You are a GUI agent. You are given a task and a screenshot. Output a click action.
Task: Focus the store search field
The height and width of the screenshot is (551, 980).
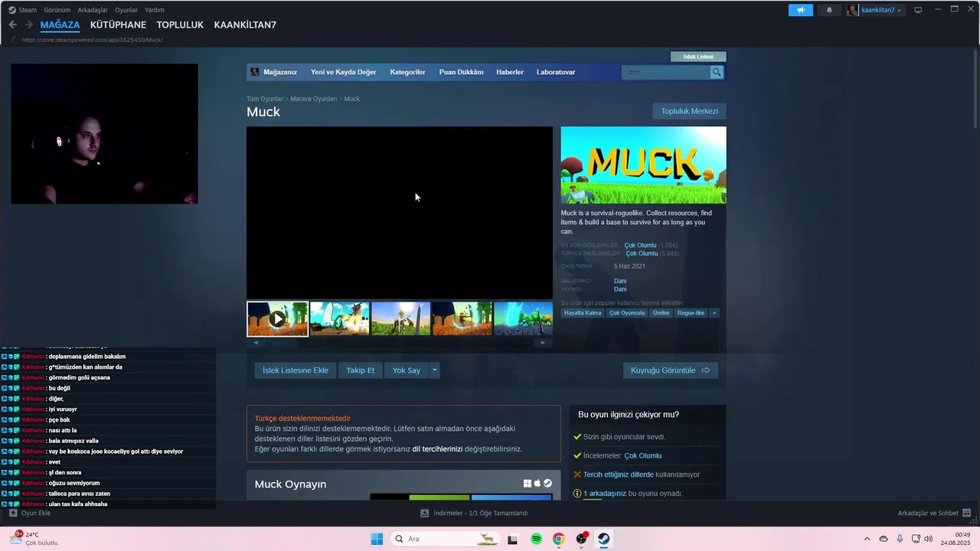pos(666,72)
